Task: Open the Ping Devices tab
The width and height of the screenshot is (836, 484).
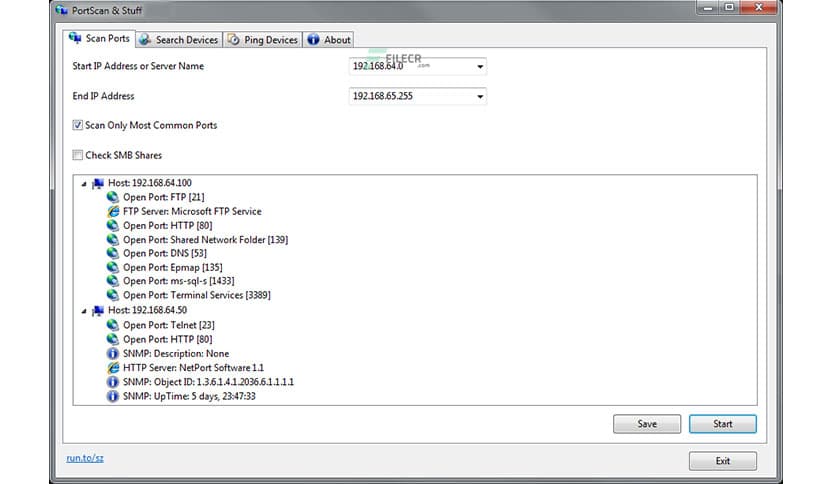Action: (x=263, y=39)
